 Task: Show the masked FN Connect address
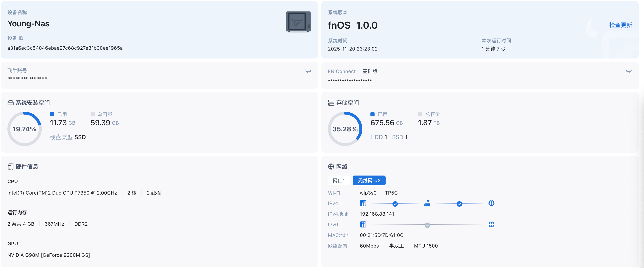click(629, 71)
